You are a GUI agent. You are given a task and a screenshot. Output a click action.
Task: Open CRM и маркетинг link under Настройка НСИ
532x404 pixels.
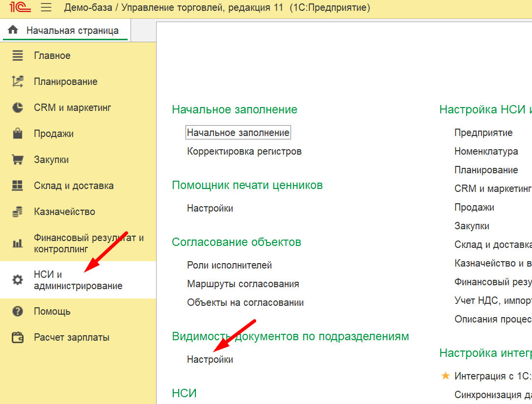coord(493,189)
